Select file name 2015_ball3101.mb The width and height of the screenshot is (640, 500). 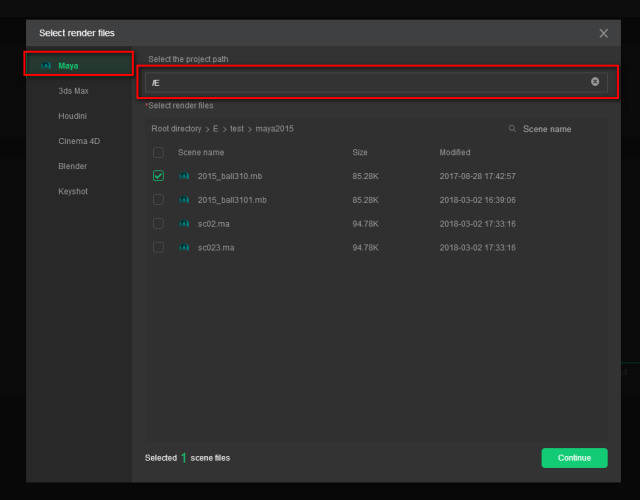click(232, 200)
